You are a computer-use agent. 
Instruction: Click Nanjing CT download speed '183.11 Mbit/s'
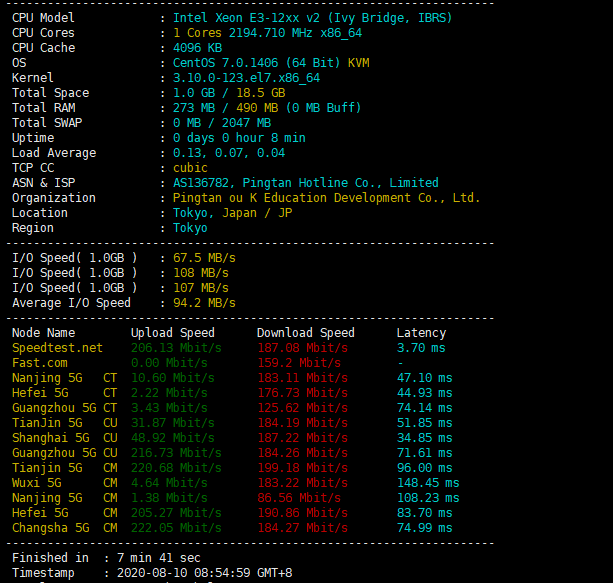point(303,378)
